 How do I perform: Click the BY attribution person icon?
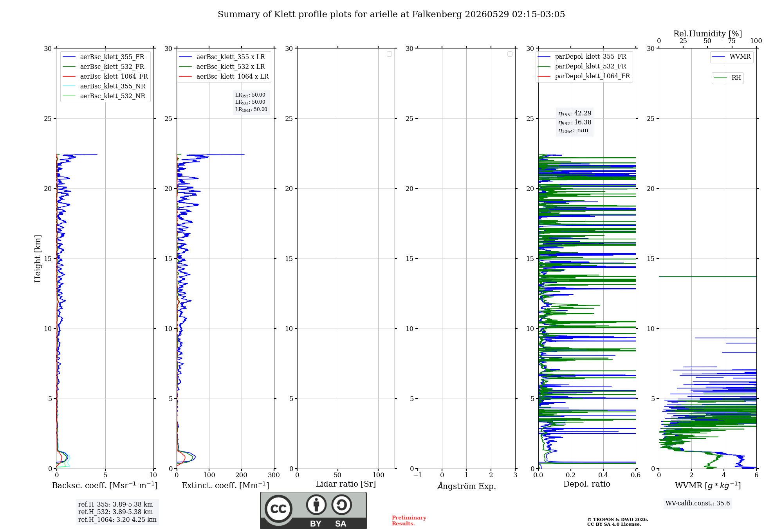(316, 505)
